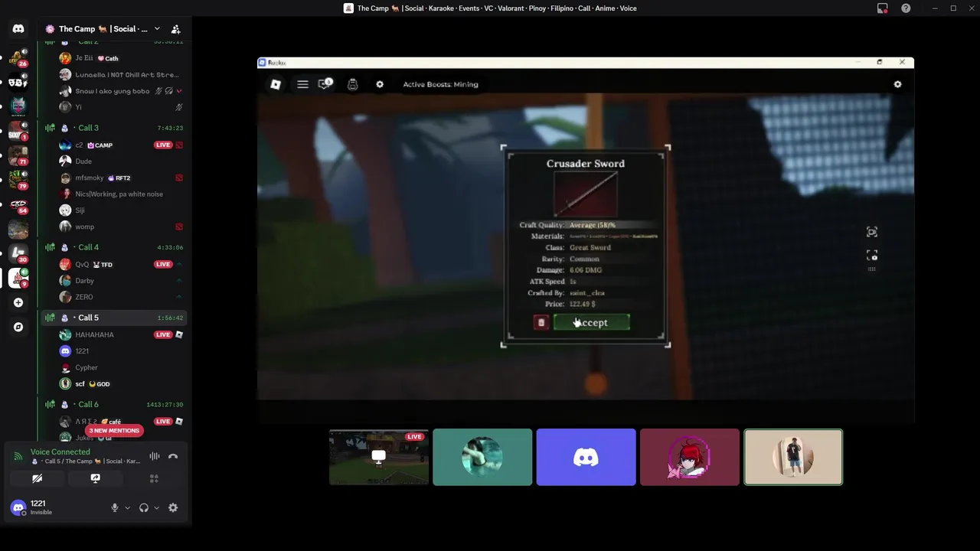Toggle noise suppression waveform icon
The height and width of the screenshot is (551, 980).
[x=155, y=456]
